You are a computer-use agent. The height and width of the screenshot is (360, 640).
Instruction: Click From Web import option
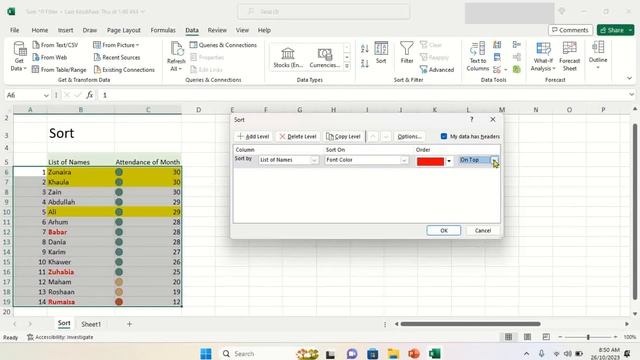tap(49, 58)
